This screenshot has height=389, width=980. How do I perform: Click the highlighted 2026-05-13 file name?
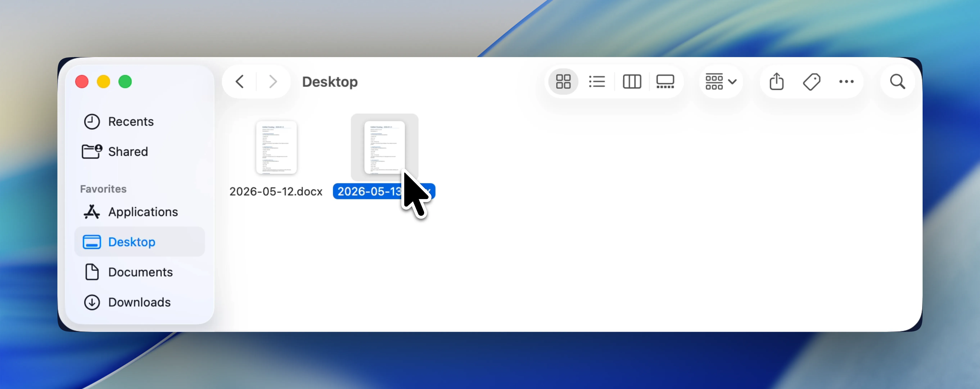(384, 191)
